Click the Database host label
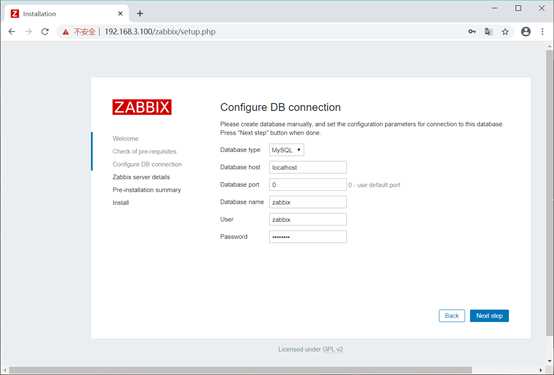The image size is (554, 375). 240,167
